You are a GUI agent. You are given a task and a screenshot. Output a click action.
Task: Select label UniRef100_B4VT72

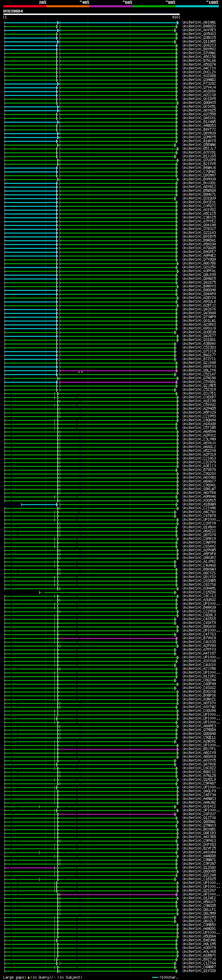(199, 129)
